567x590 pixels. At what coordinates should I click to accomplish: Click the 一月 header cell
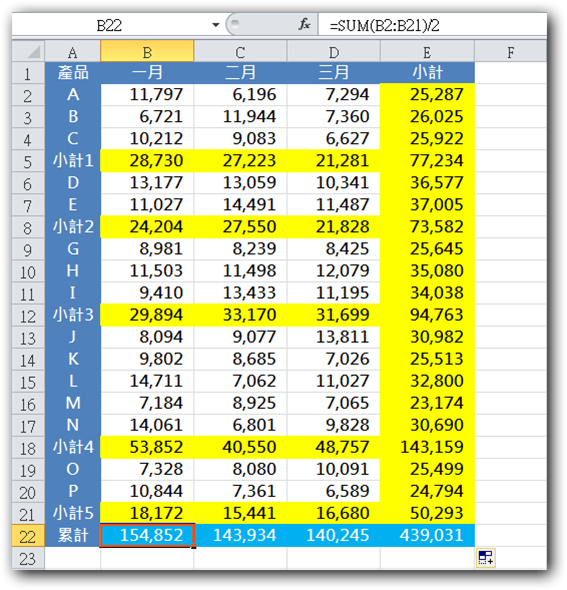pyautogui.click(x=147, y=73)
